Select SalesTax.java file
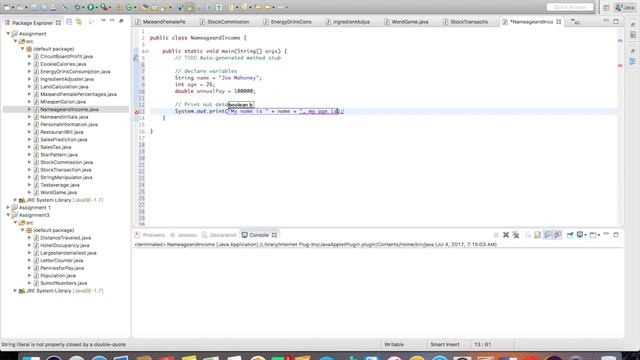 (56, 147)
